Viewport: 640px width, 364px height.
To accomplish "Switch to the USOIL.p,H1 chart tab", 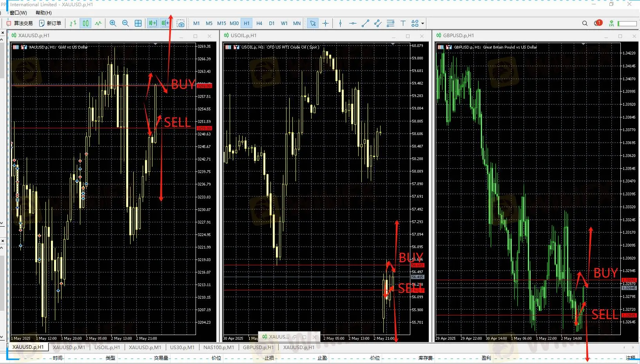I will click(107, 347).
